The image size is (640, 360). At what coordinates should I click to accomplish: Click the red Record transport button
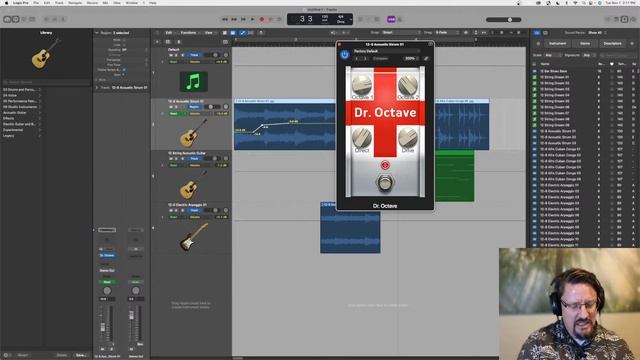click(x=262, y=19)
